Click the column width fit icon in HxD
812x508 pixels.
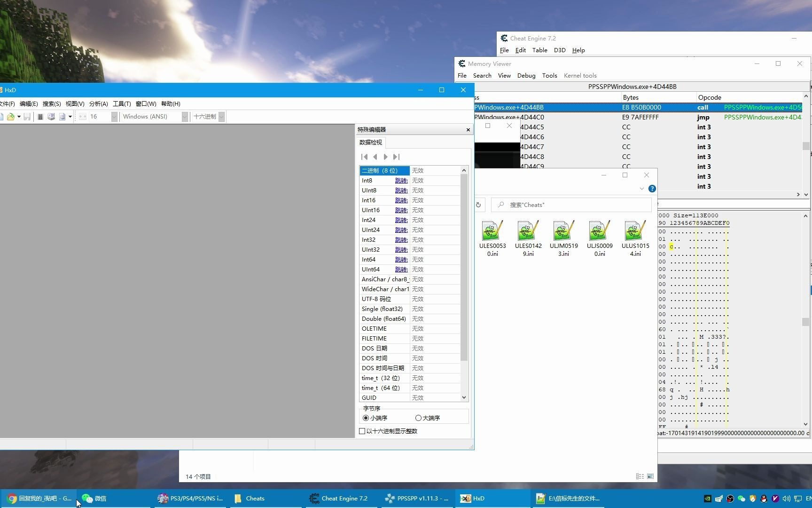click(x=82, y=117)
